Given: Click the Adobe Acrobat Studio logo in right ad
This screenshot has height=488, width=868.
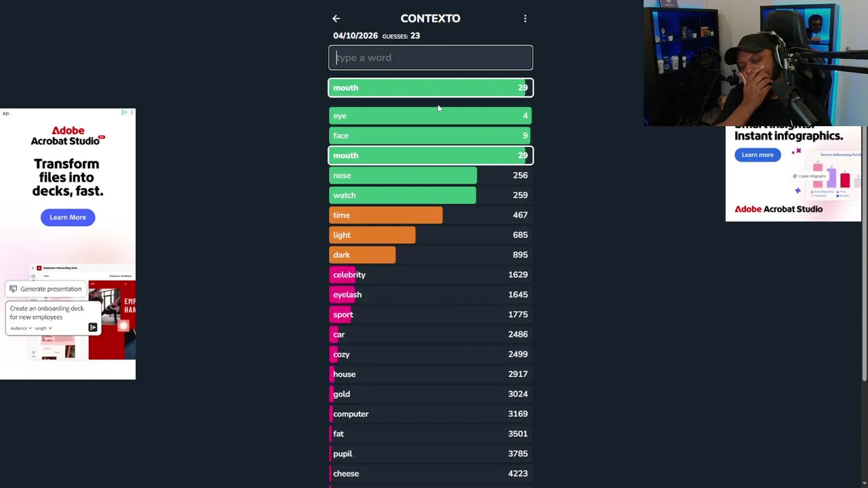Looking at the screenshot, I should tap(778, 209).
